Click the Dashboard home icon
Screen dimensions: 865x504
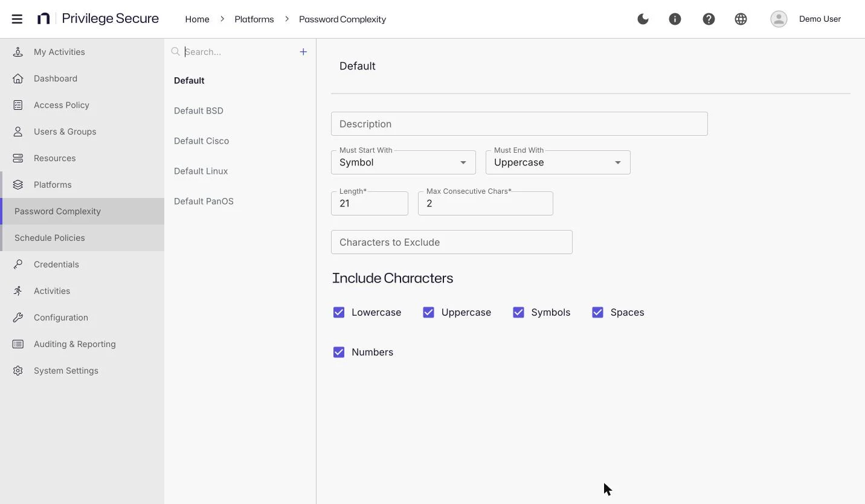18,78
